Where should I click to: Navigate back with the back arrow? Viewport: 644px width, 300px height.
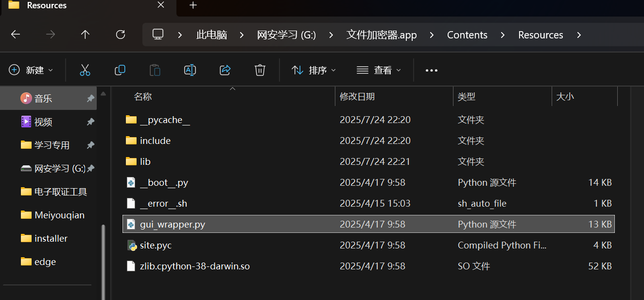(16, 35)
